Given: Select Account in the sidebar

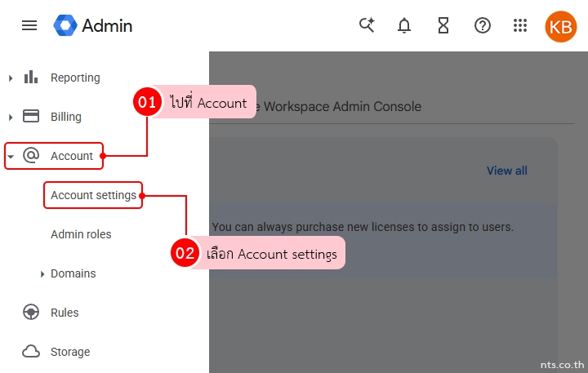Looking at the screenshot, I should click(72, 156).
